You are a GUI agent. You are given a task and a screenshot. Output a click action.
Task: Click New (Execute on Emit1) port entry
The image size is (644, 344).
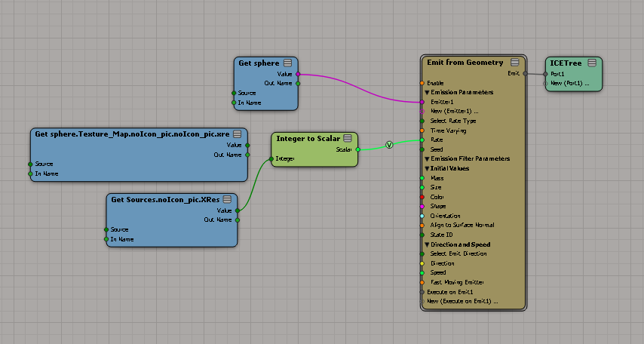click(x=462, y=301)
